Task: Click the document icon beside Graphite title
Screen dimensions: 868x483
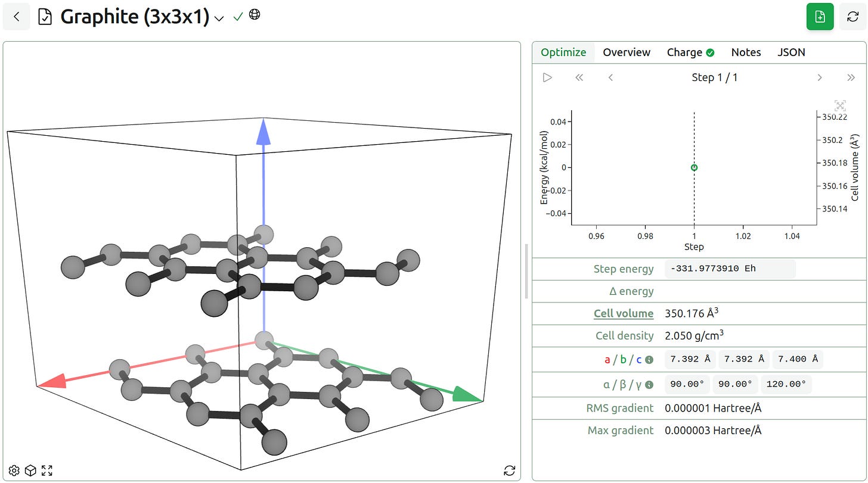Action: click(x=45, y=17)
